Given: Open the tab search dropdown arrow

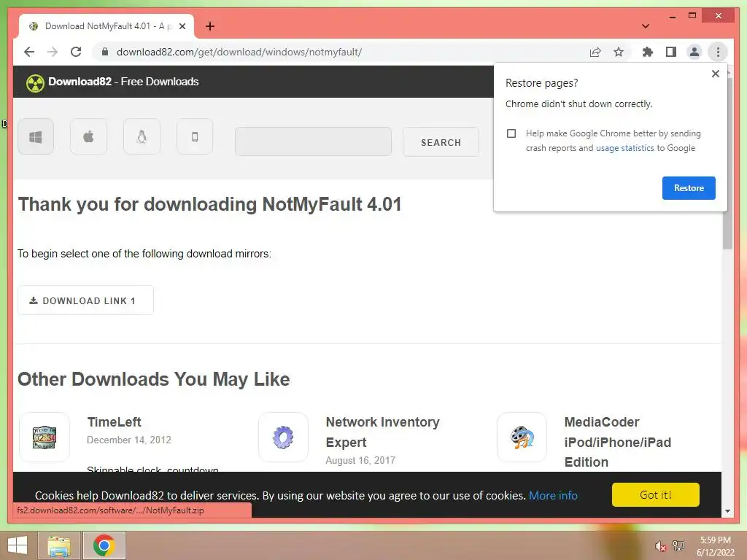Looking at the screenshot, I should pyautogui.click(x=646, y=26).
